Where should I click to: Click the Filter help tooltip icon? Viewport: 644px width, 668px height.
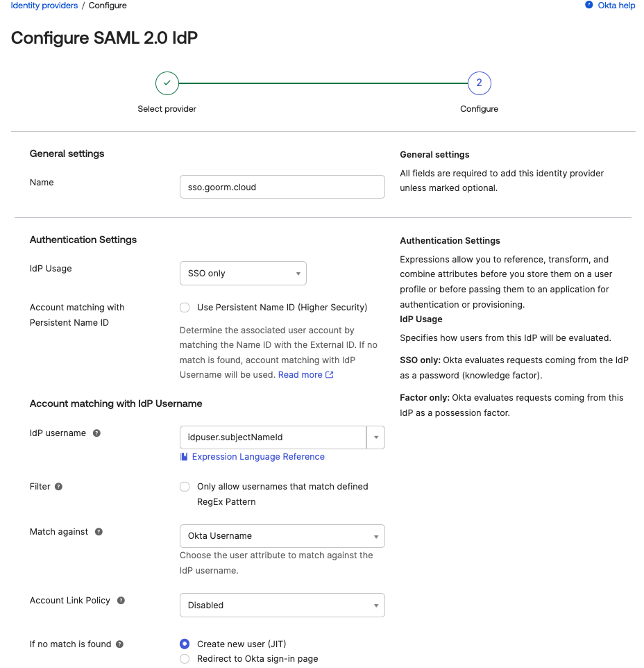coord(58,487)
